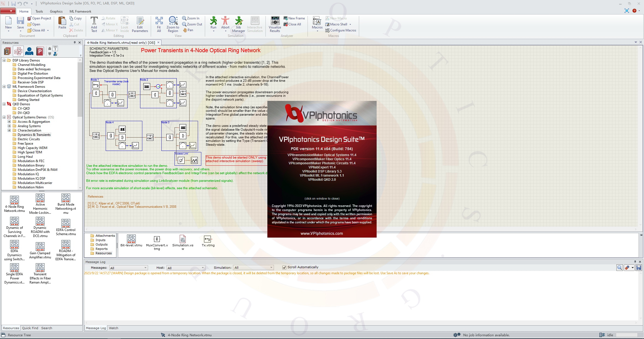
Task: Click the Undo icon in title bar
Action: (20, 4)
